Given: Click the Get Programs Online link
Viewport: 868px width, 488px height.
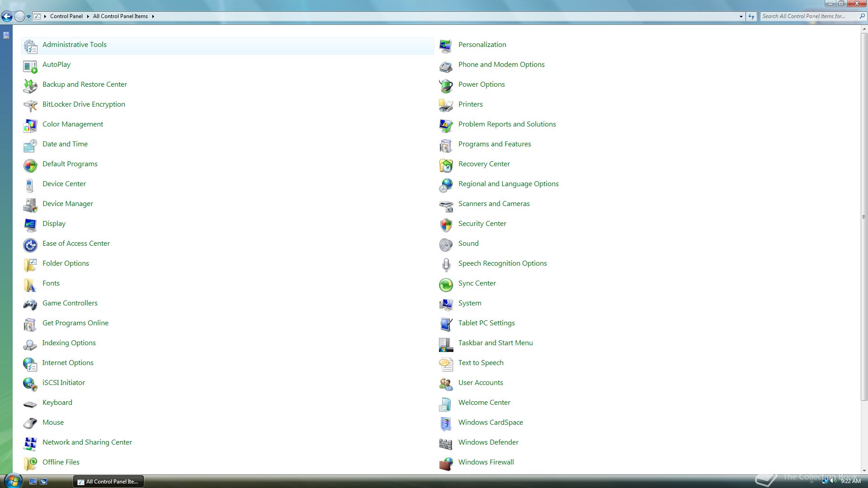Looking at the screenshot, I should click(x=75, y=323).
